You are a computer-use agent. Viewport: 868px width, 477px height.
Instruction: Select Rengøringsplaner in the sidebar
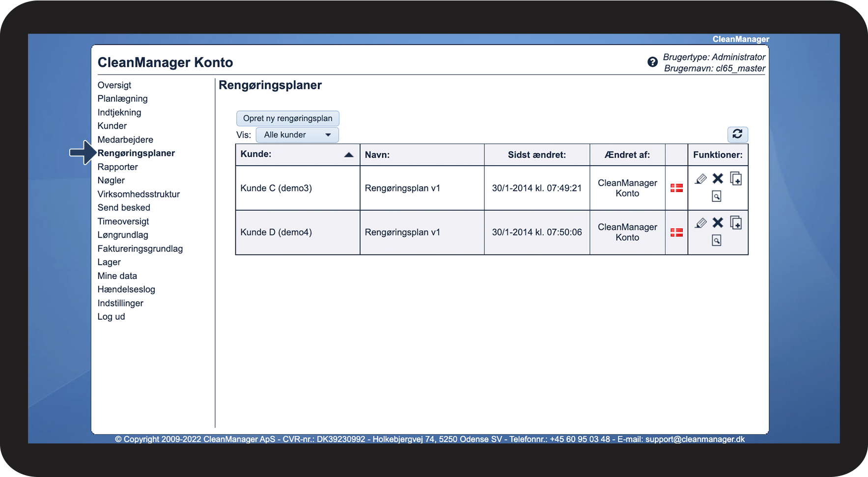136,153
